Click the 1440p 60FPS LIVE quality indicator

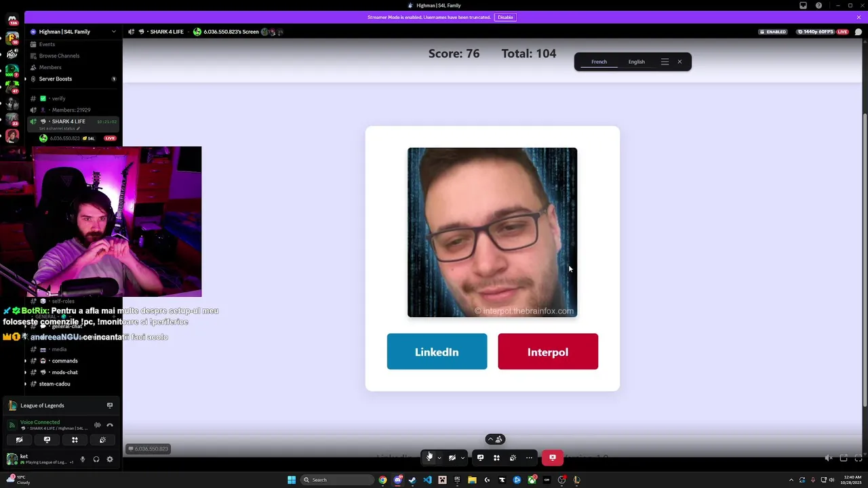(823, 32)
